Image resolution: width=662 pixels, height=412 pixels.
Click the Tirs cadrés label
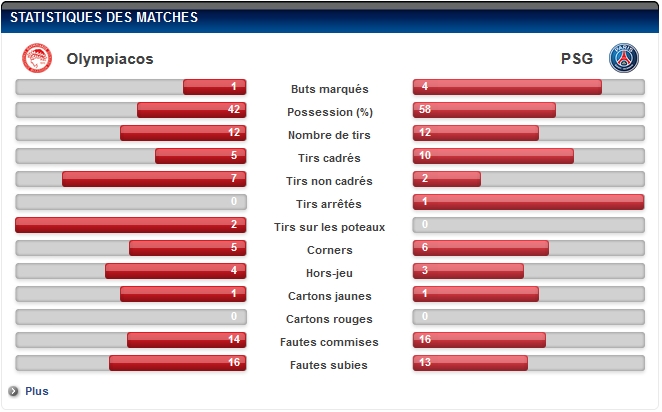[x=329, y=158]
